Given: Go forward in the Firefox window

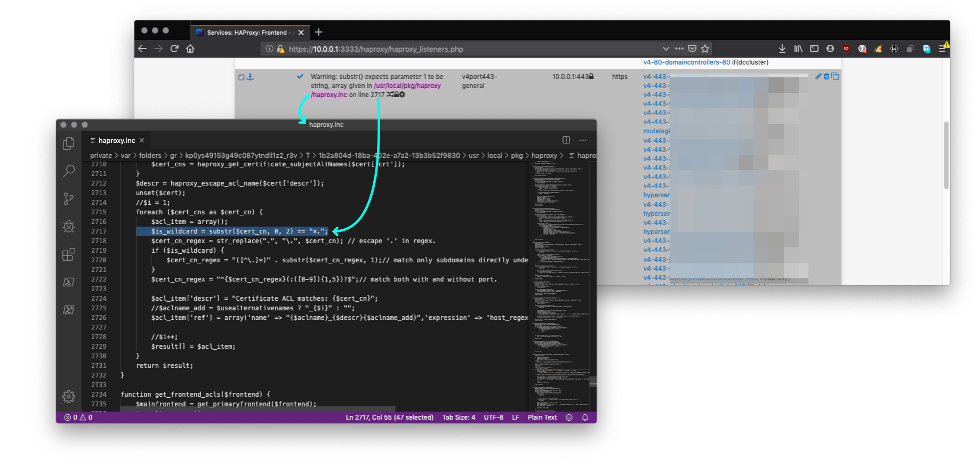Looking at the screenshot, I should tap(158, 49).
